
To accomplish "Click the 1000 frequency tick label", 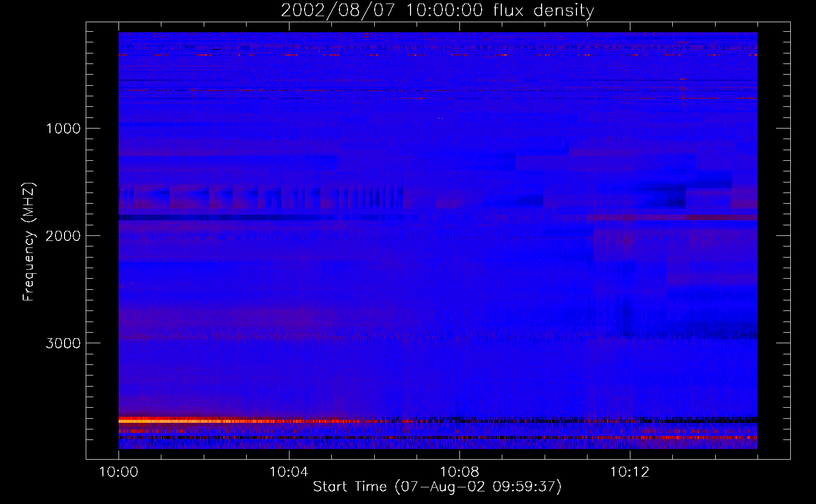I will coord(63,129).
